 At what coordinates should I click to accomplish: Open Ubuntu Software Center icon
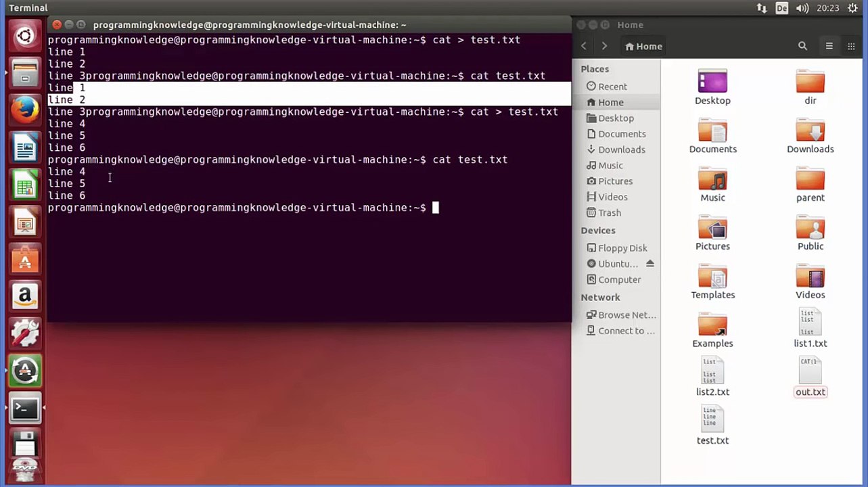tap(25, 258)
